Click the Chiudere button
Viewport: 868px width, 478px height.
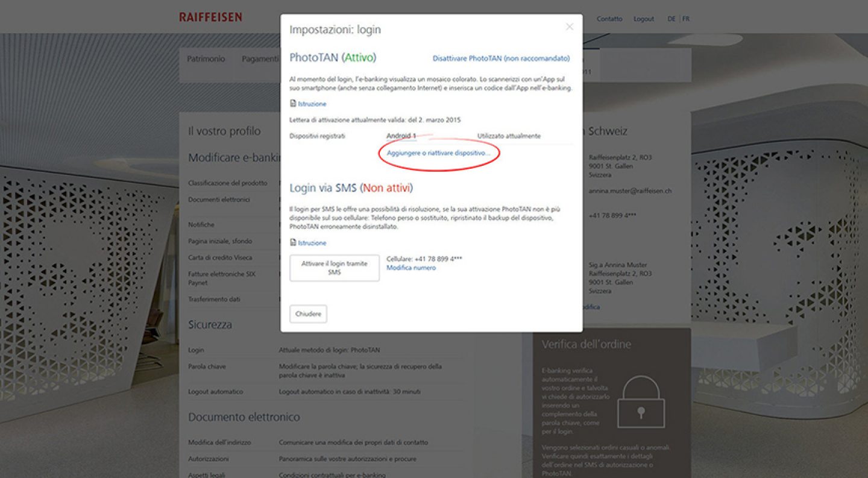(x=308, y=313)
